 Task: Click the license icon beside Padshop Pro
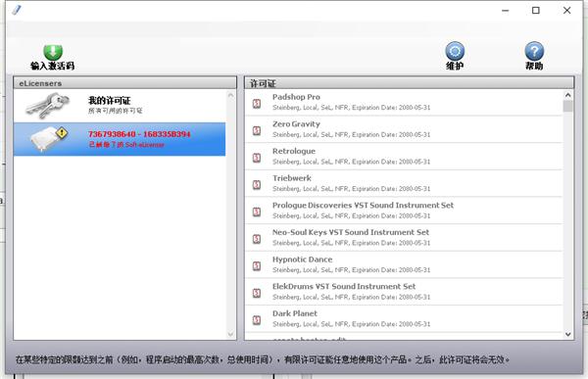[x=257, y=103]
